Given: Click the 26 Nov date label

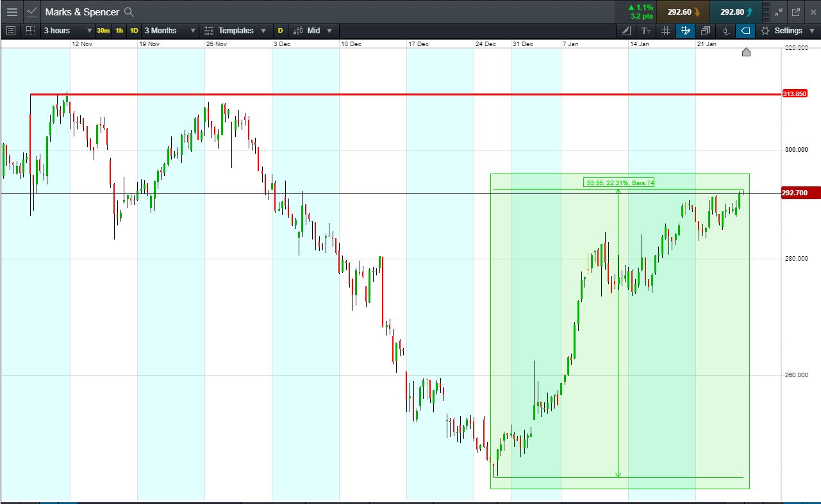Looking at the screenshot, I should point(217,44).
